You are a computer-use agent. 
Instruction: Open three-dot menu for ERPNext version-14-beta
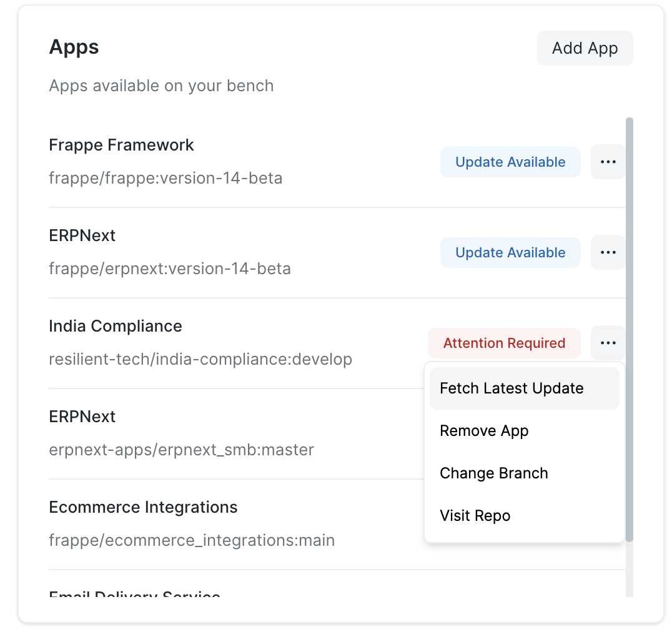[608, 252]
